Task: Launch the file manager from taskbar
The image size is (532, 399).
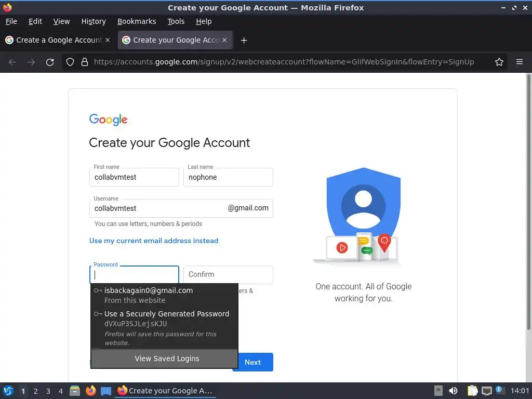Action: pyautogui.click(x=75, y=391)
